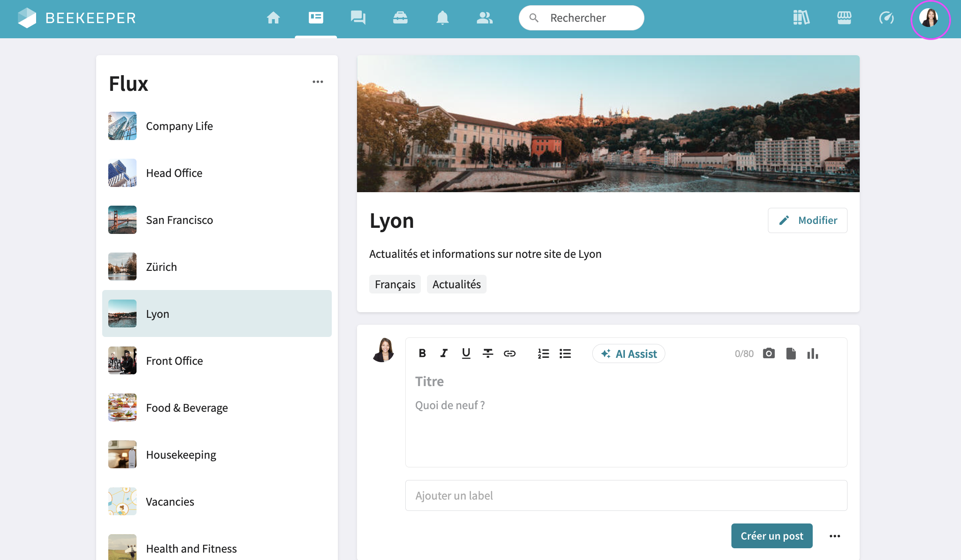Click Créer un post button
The image size is (961, 560).
pyautogui.click(x=772, y=536)
